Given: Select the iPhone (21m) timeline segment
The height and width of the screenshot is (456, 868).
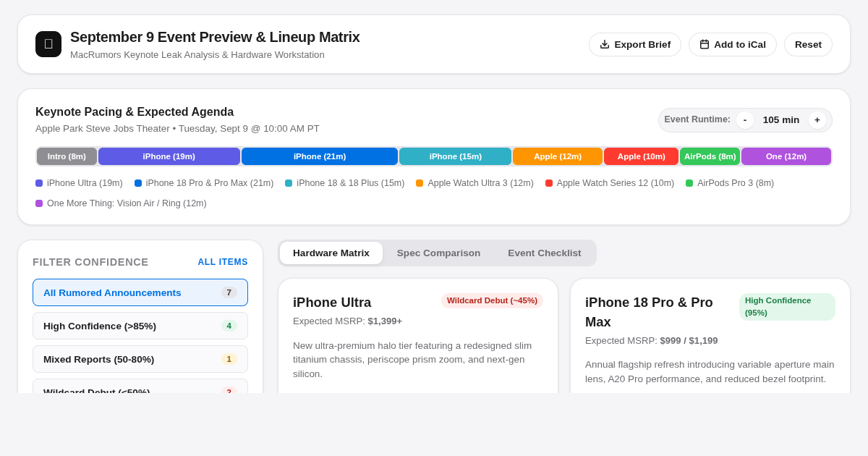Looking at the screenshot, I should (x=320, y=156).
